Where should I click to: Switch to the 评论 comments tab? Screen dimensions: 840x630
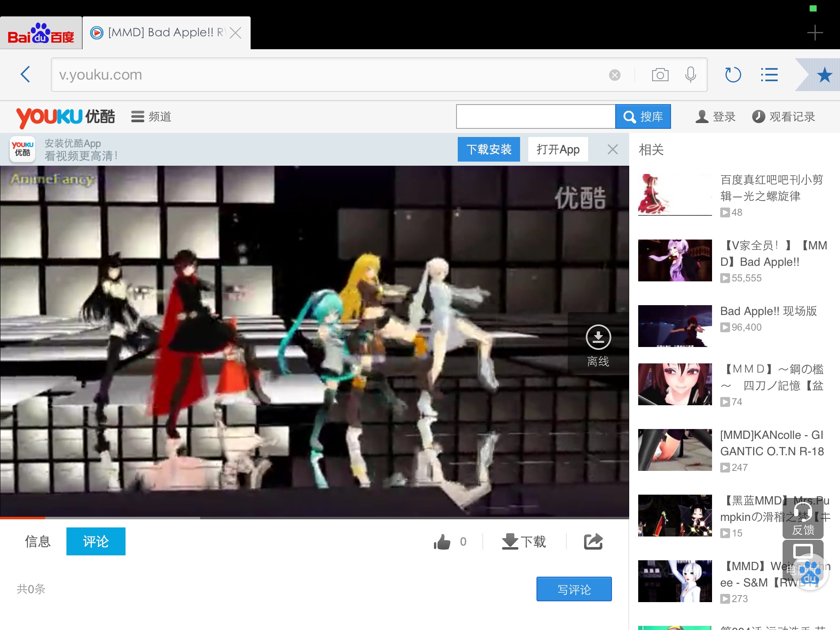click(96, 541)
